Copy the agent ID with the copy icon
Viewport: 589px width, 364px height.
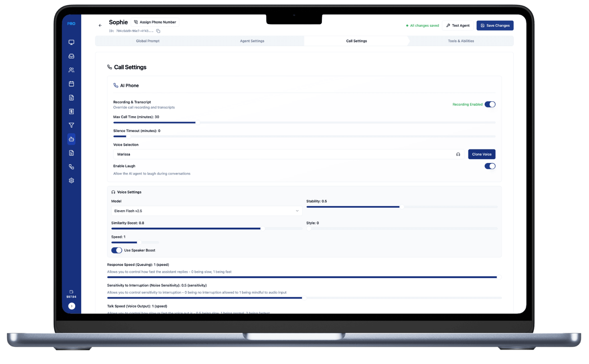point(158,31)
